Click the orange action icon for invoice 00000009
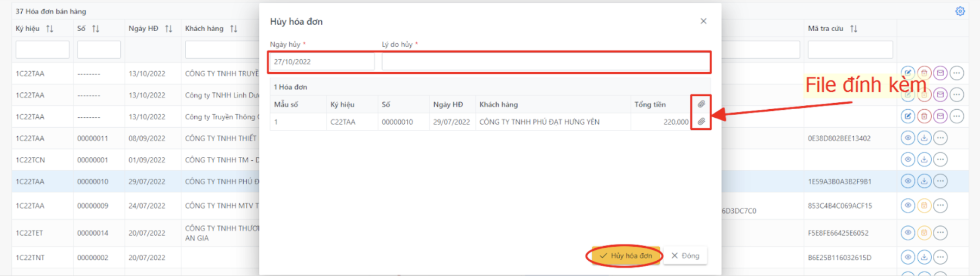The width and height of the screenshot is (980, 276). tap(924, 205)
